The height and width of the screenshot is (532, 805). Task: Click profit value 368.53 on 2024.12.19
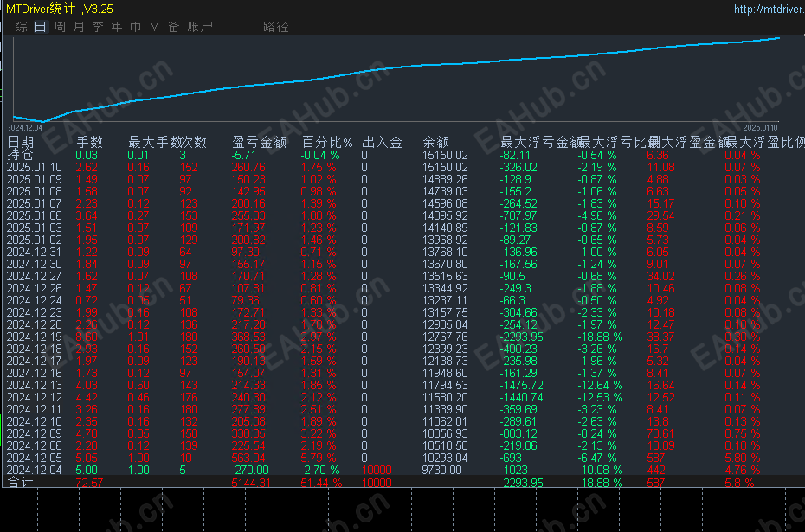(x=248, y=337)
